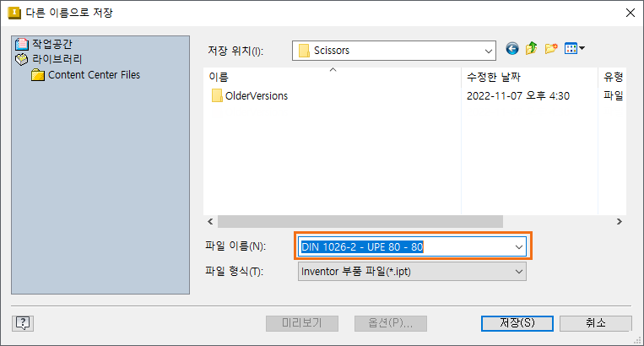Open Content Center Files folder
The height and width of the screenshot is (346, 644).
[x=86, y=75]
